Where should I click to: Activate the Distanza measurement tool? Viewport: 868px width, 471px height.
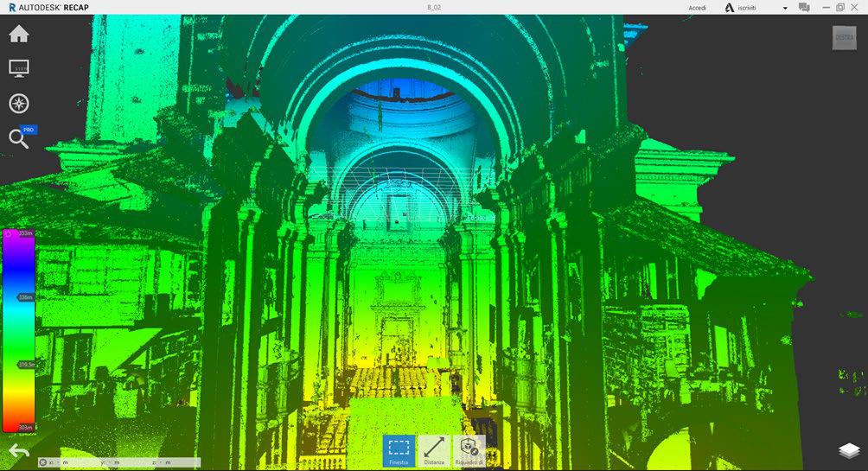(x=434, y=450)
